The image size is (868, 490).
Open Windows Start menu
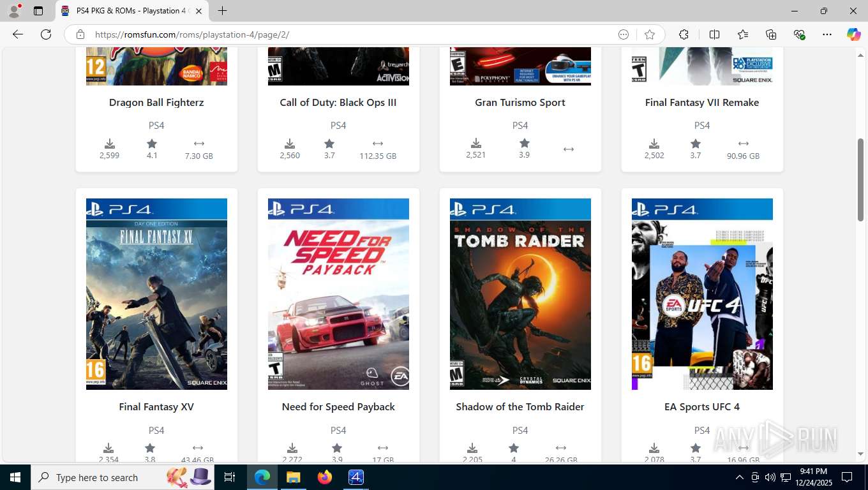[15, 477]
